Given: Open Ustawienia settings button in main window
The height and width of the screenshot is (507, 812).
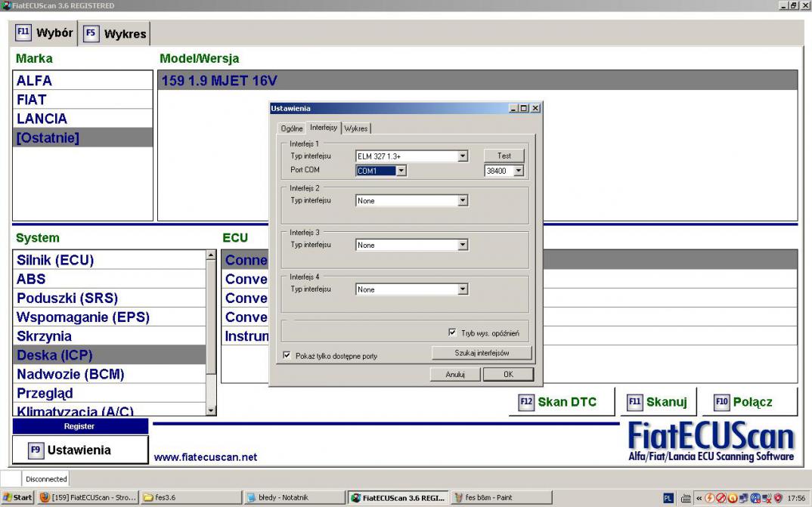Looking at the screenshot, I should click(80, 450).
